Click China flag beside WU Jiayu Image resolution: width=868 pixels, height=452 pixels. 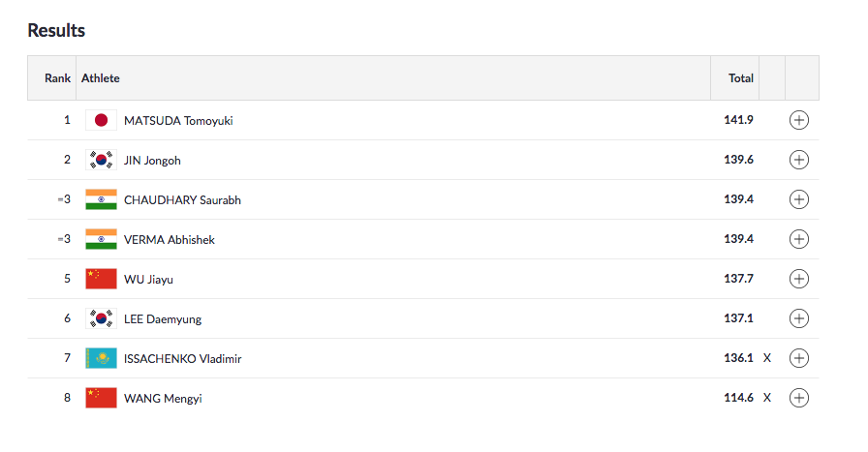click(101, 279)
